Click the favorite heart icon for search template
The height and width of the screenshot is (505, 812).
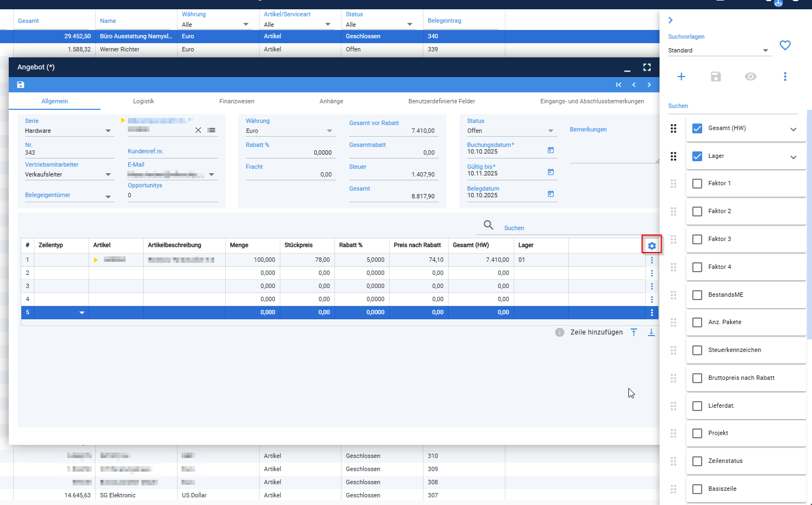[x=785, y=45]
